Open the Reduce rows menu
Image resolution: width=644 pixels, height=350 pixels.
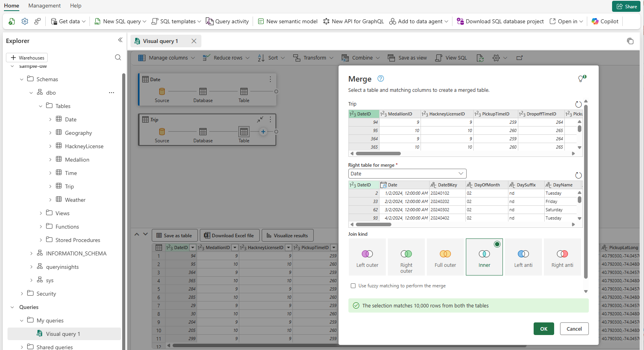coord(226,58)
